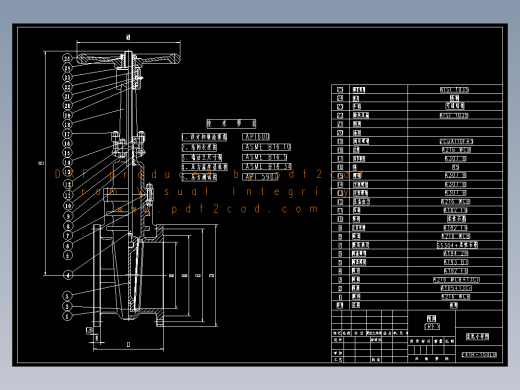Click the part balloon numbered 9
The image size is (520, 390).
click(68, 216)
